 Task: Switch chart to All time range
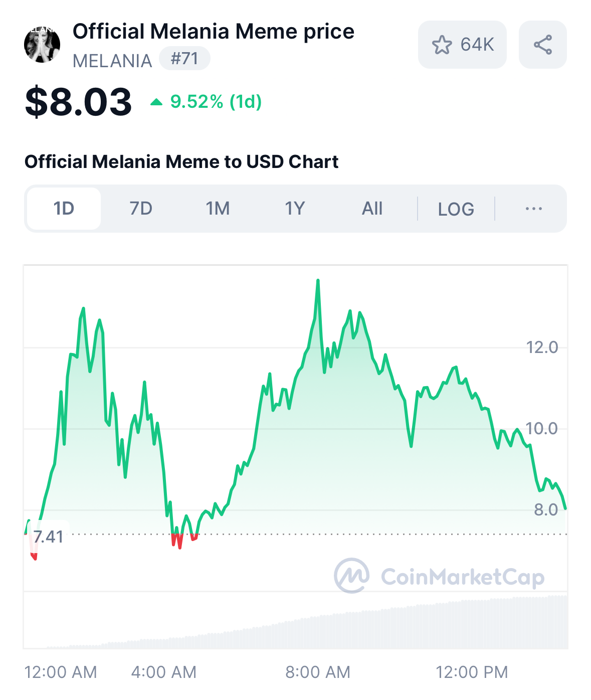pos(372,209)
